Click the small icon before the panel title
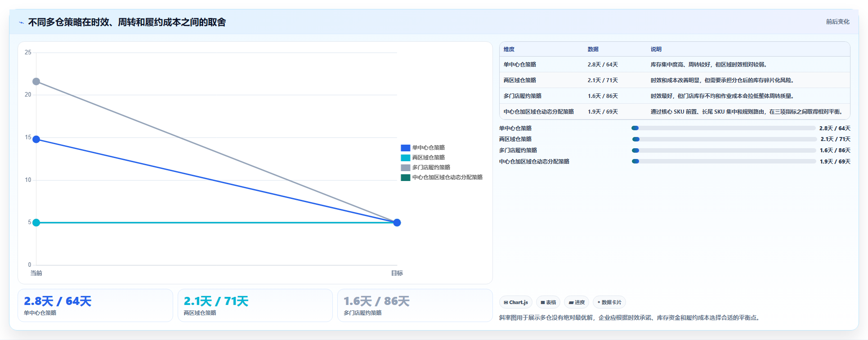 tap(21, 22)
